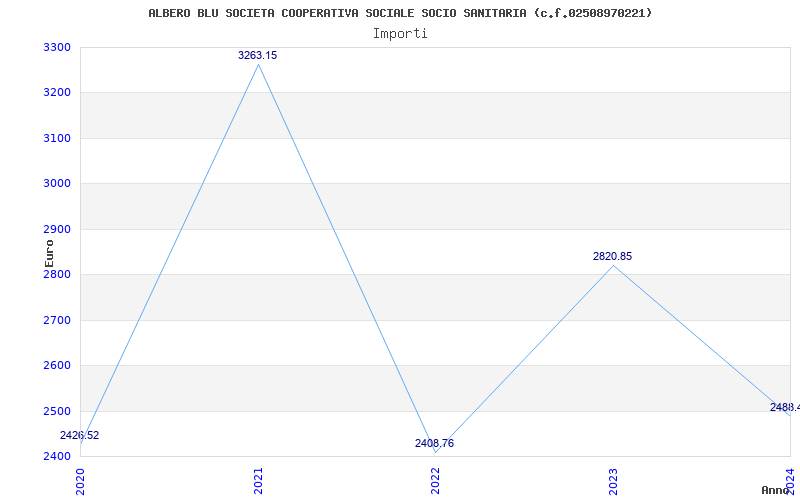Click the y-axis value 2400

click(57, 456)
